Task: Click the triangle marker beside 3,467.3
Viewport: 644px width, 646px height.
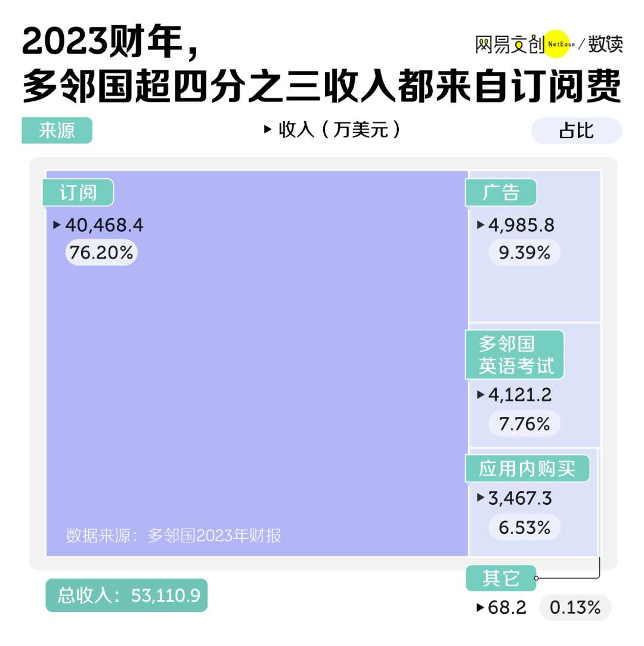Action: pyautogui.click(x=481, y=498)
